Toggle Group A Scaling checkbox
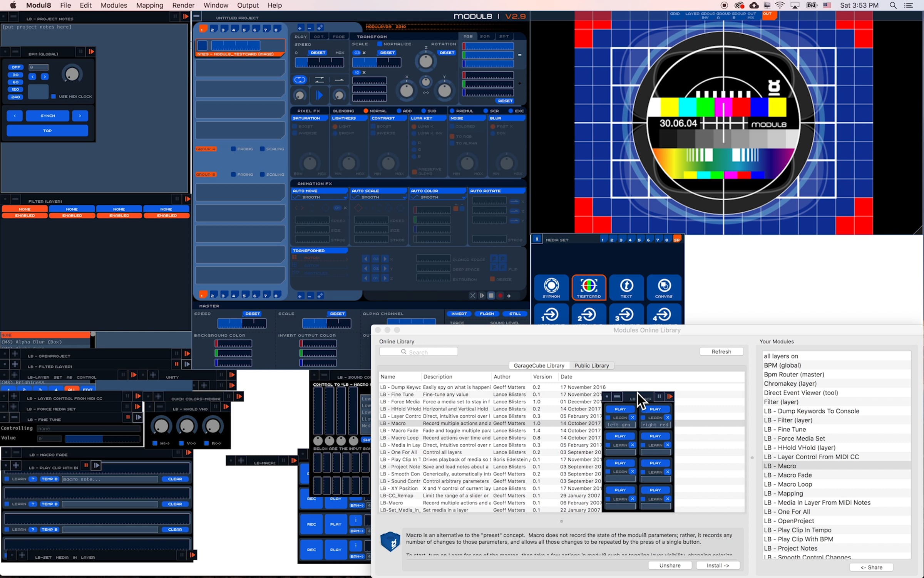 [262, 149]
